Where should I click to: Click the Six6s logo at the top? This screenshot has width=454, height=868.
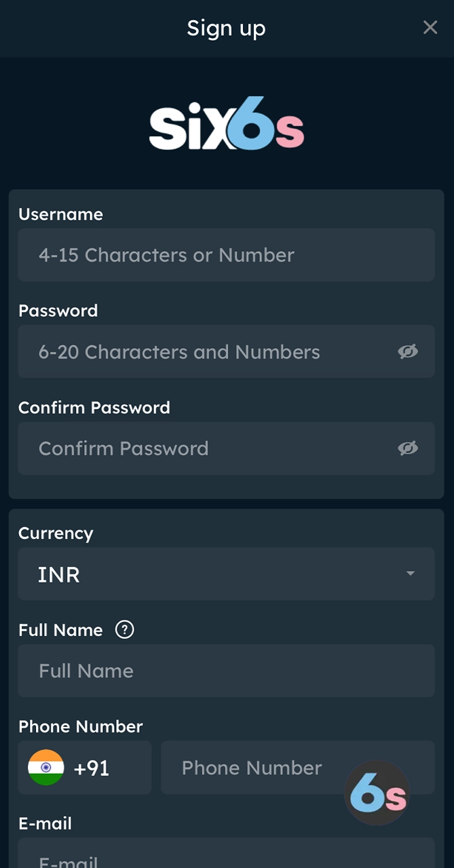226,123
